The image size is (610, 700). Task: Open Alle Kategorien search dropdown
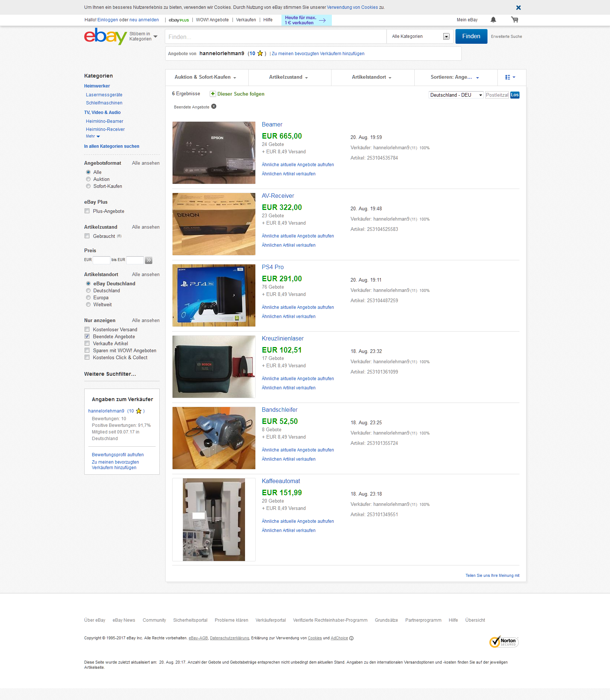(421, 36)
